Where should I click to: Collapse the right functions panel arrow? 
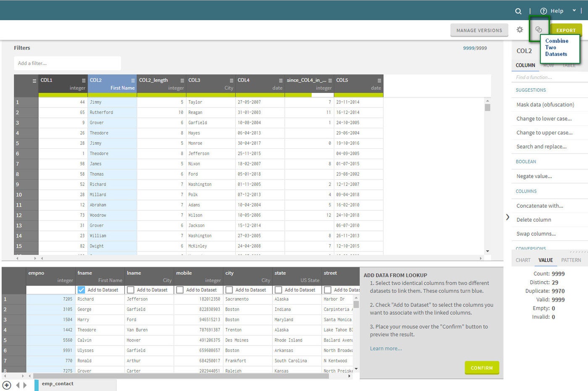[507, 217]
